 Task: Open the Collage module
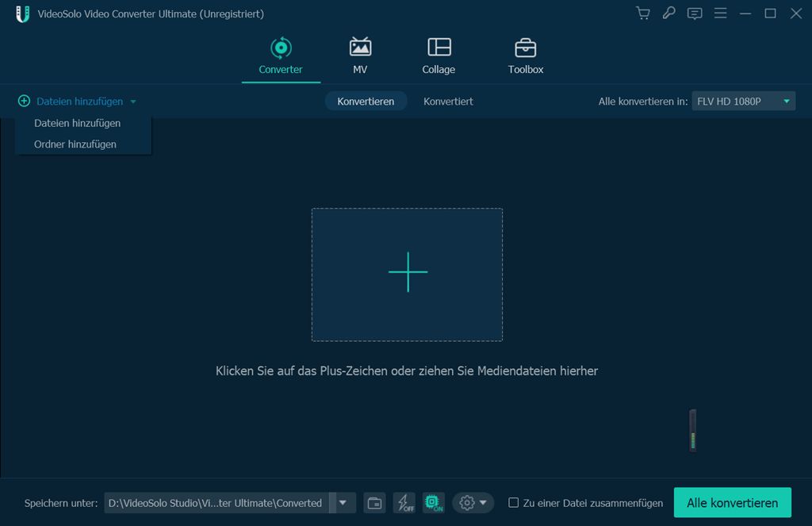(x=439, y=56)
